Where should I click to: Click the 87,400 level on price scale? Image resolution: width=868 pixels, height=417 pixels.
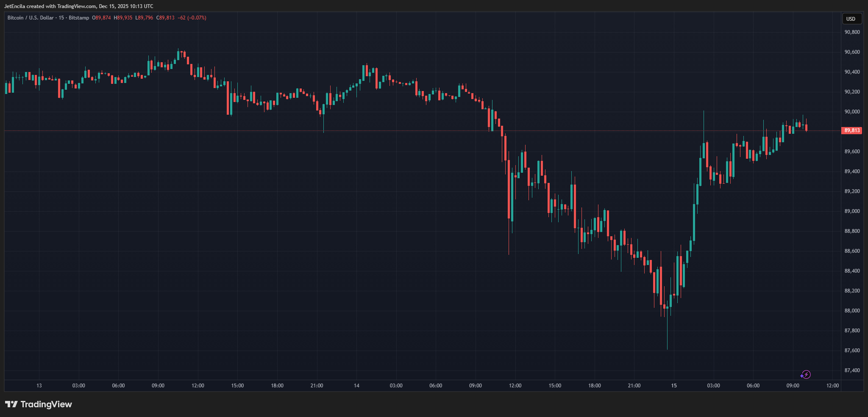click(x=852, y=370)
